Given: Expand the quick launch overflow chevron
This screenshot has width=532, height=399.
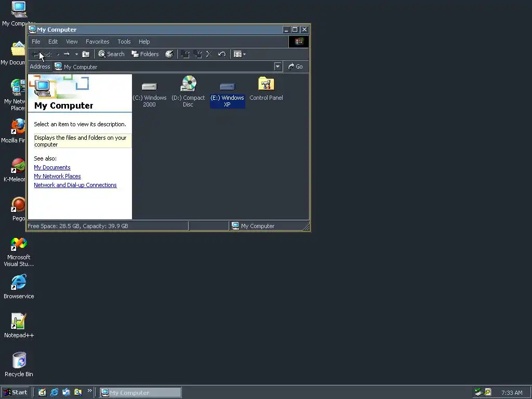Looking at the screenshot, I should (x=89, y=391).
